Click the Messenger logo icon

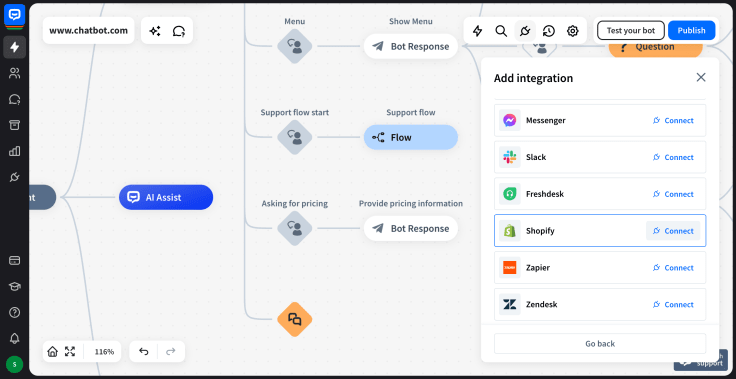point(509,120)
